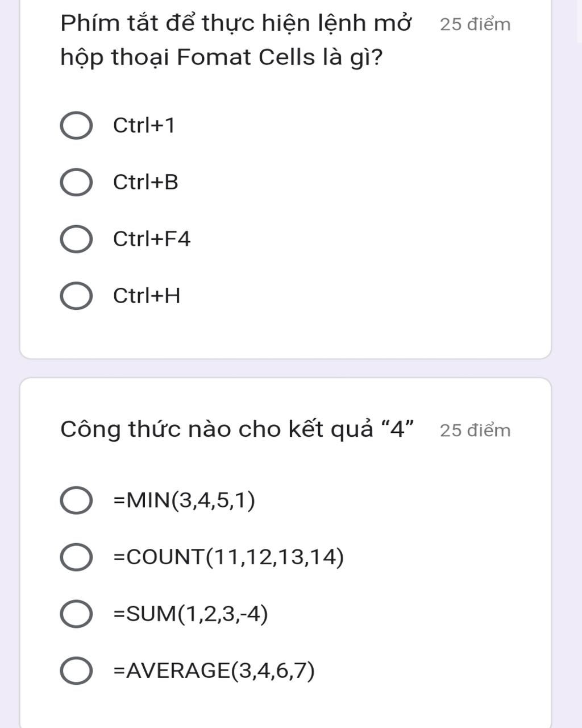
Task: Select the Ctrl+1 radio button
Action: coord(76,126)
